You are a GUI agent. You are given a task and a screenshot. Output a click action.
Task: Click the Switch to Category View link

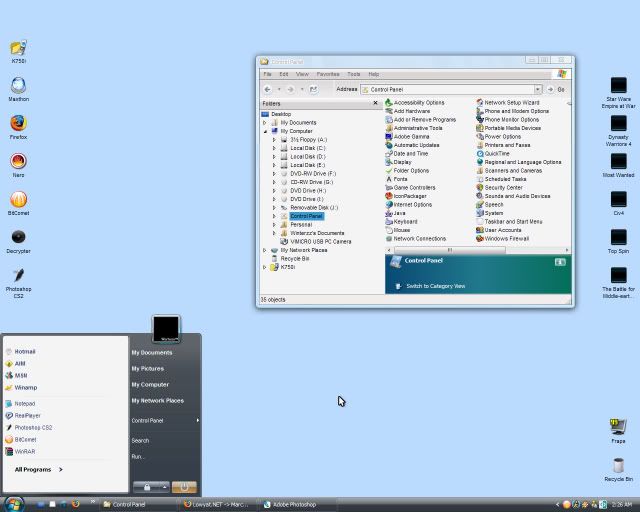click(435, 286)
